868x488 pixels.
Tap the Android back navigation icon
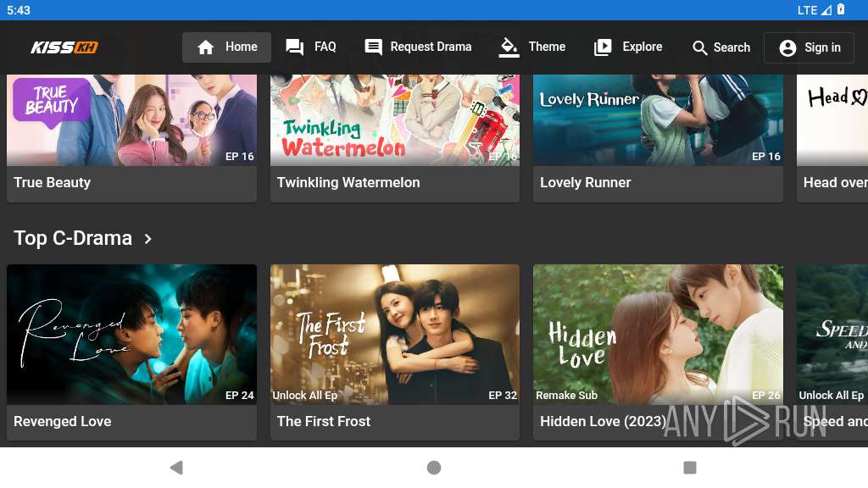(176, 468)
